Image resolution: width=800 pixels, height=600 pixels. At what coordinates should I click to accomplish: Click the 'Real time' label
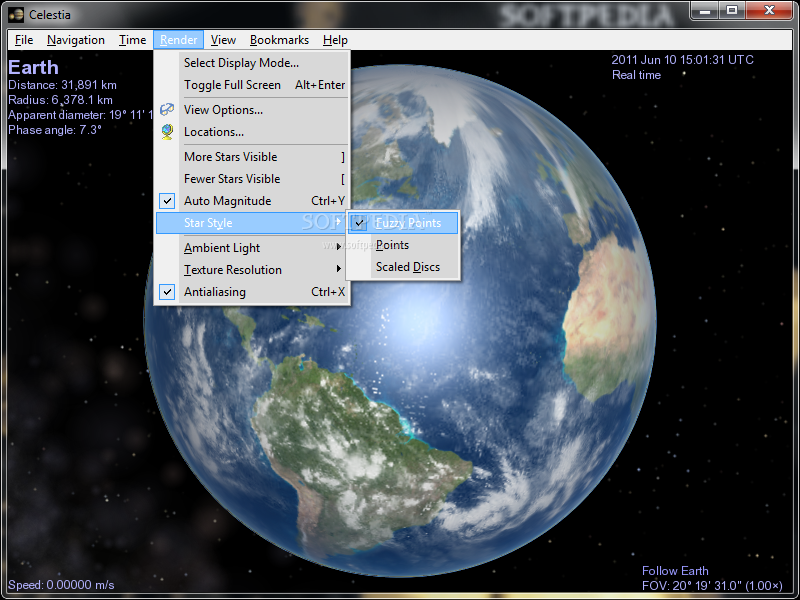point(636,75)
